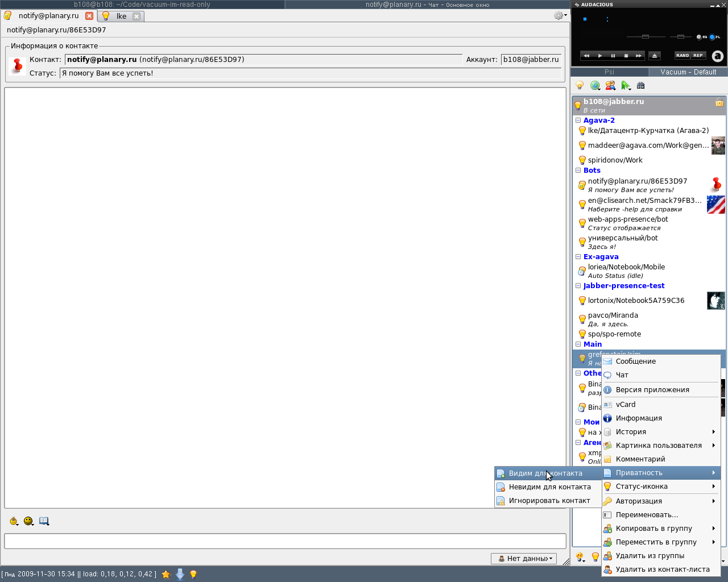The height and width of the screenshot is (582, 728).
Task: Open the smiley emoticon picker in chat
Action: [x=28, y=521]
